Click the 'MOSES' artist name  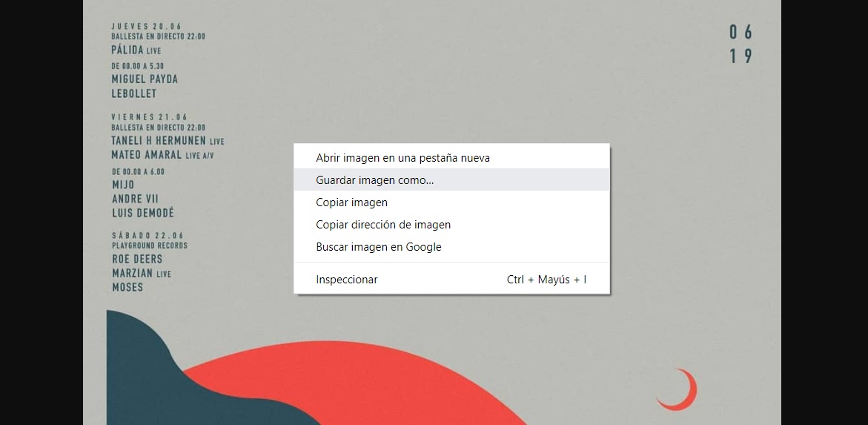pos(127,287)
